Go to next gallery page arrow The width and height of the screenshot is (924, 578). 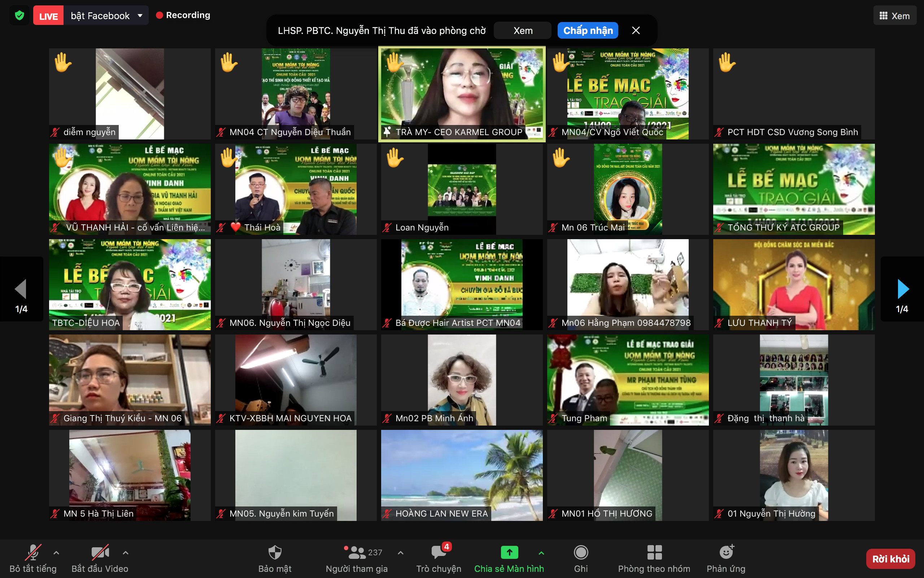(903, 289)
